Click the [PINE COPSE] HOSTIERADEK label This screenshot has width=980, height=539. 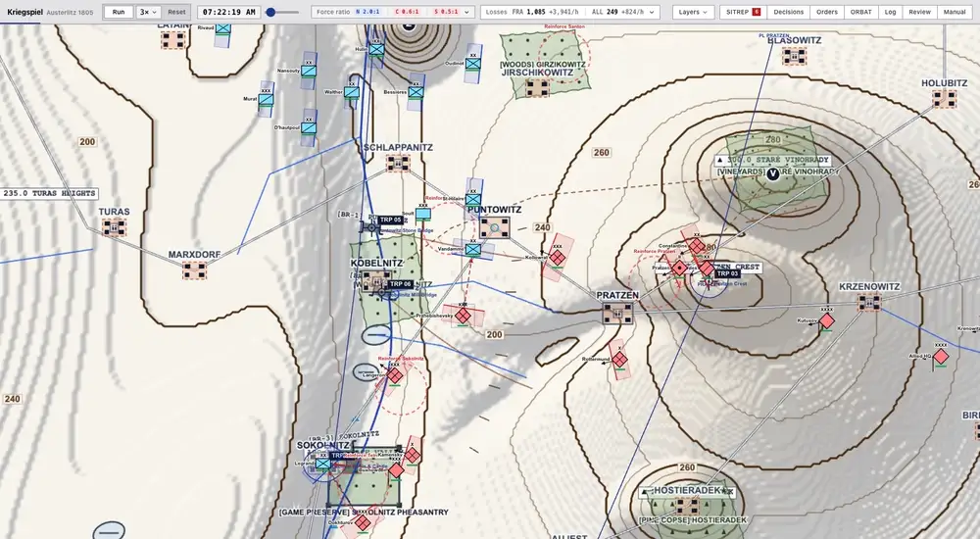pyautogui.click(x=693, y=520)
